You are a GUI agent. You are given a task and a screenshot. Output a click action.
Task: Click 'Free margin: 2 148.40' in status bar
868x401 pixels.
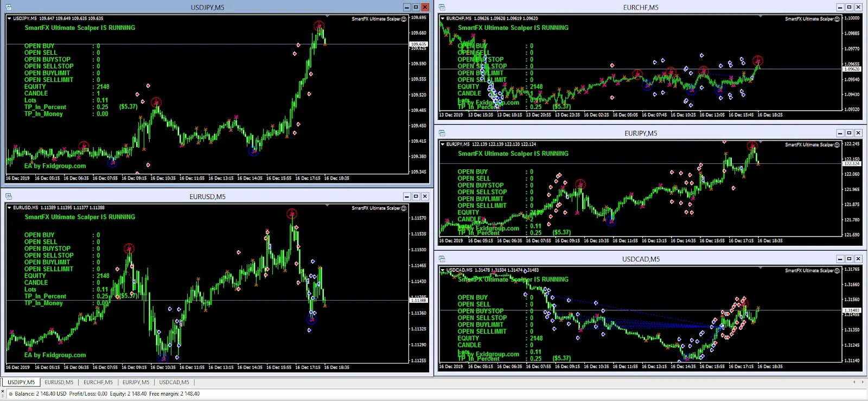tap(174, 394)
